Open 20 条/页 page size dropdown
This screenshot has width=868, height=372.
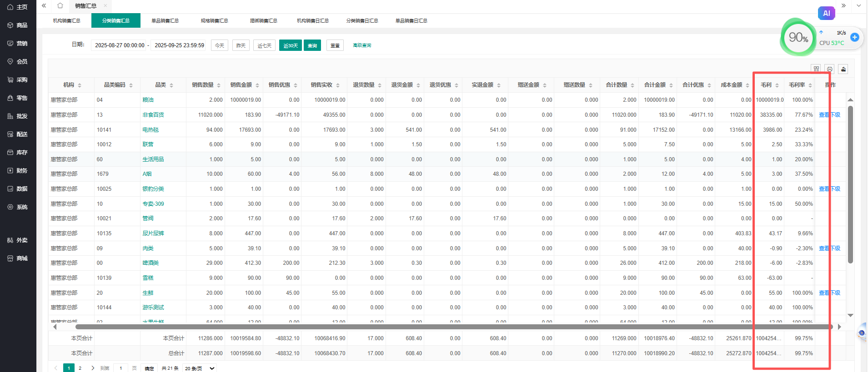pyautogui.click(x=200, y=368)
